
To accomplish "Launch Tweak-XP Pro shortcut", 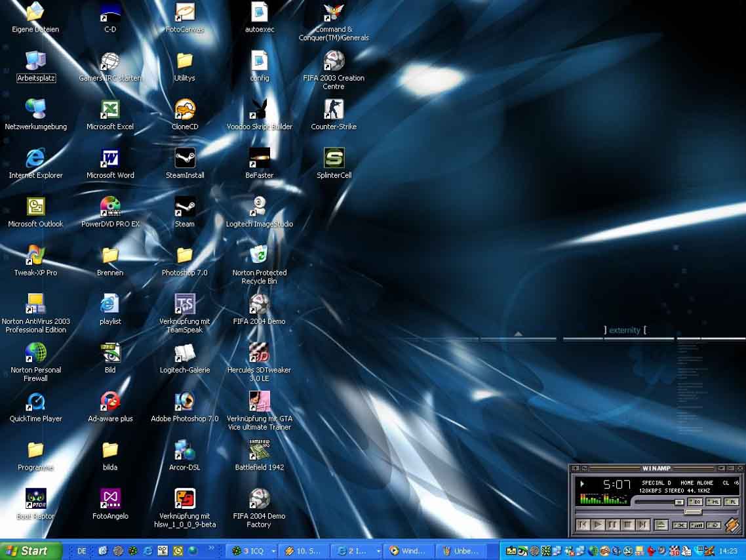I will pos(35,261).
